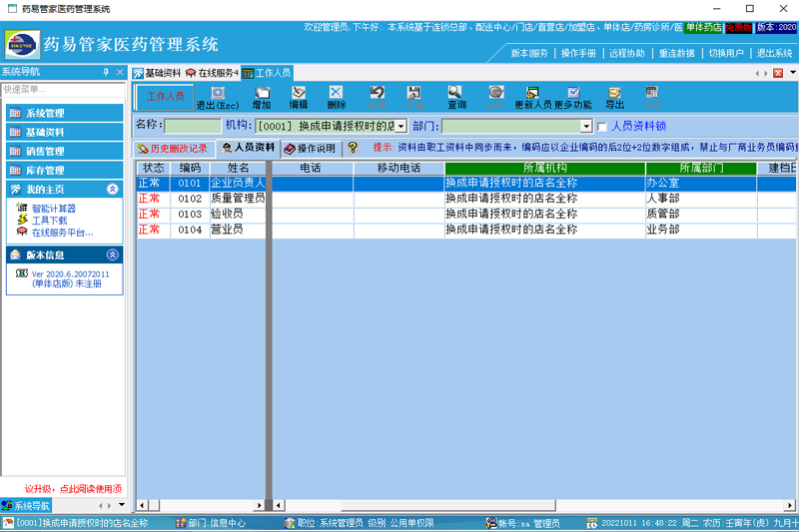
Task: Collapse the 版本信息 section chevron
Action: click(113, 255)
